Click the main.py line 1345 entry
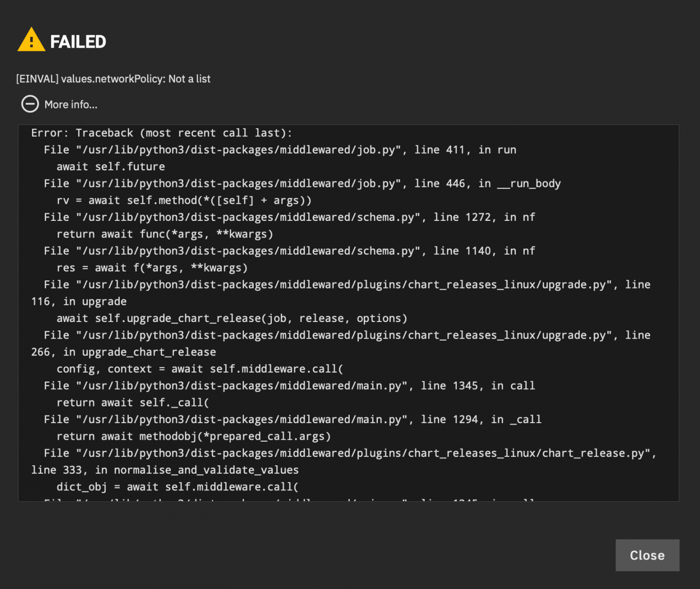The width and height of the screenshot is (700, 589). click(x=290, y=386)
